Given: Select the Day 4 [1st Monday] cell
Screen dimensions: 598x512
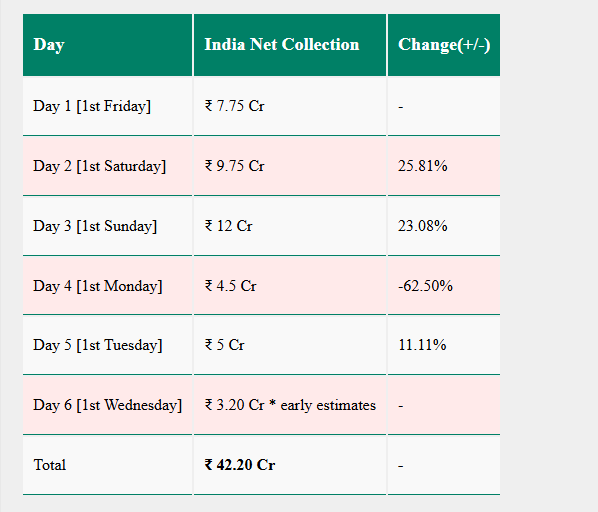Looking at the screenshot, I should pos(107,286).
